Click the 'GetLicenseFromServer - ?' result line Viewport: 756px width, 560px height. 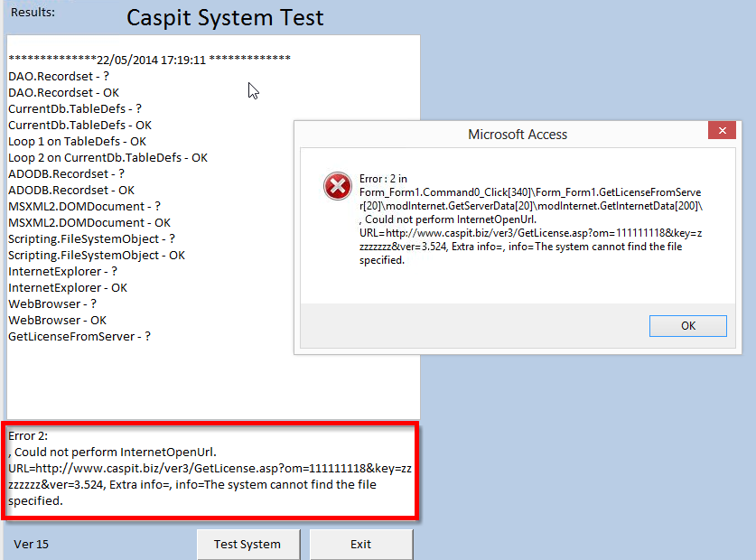pos(79,337)
